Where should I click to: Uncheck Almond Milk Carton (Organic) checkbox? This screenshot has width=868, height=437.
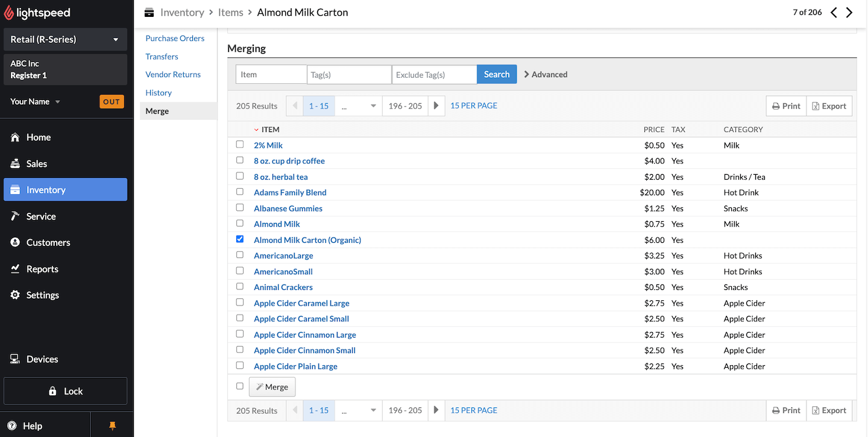[x=240, y=239]
